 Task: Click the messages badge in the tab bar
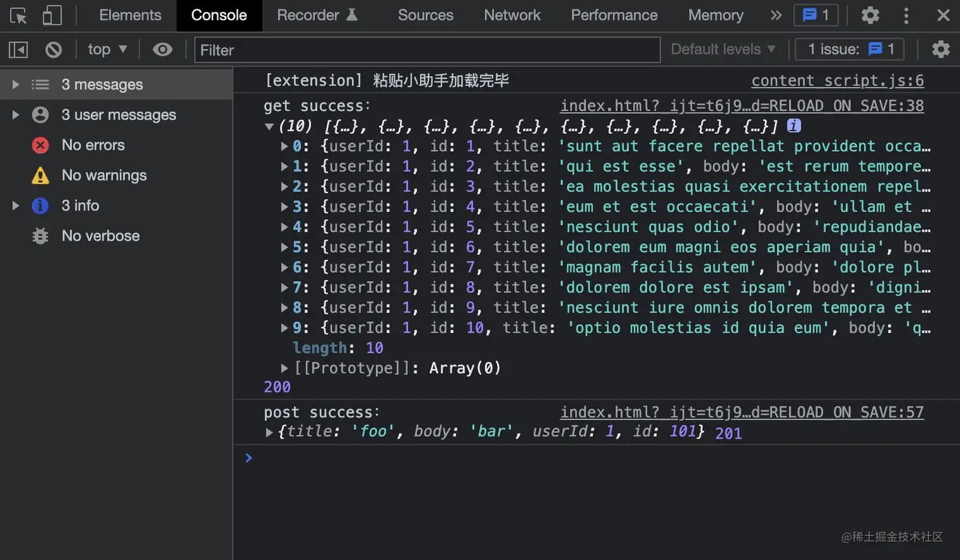[816, 15]
